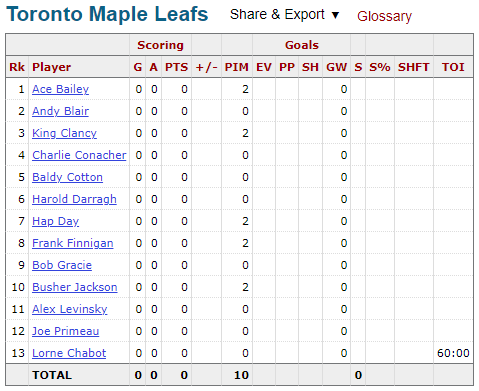Sort table by Rk column header
Viewport: 479px width, 391px height.
coord(17,67)
